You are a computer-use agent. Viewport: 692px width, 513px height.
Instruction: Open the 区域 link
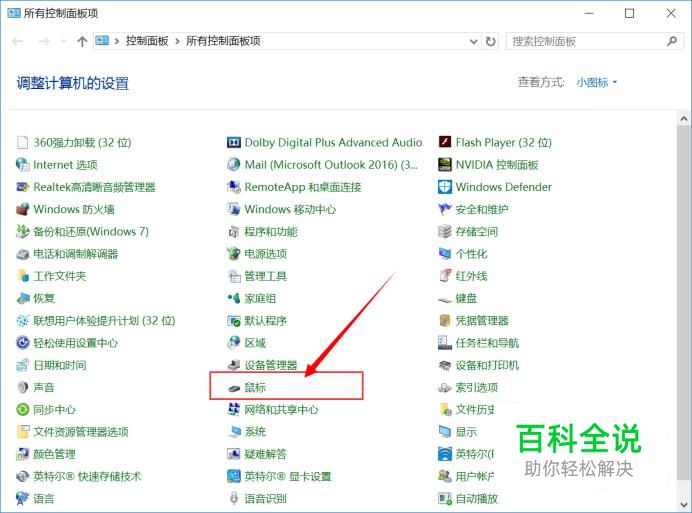tap(255, 343)
